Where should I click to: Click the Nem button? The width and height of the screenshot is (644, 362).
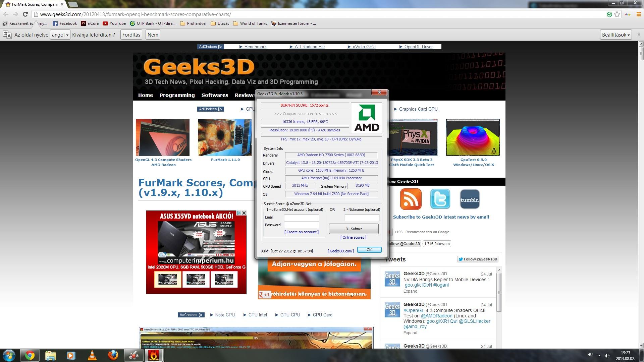click(153, 35)
